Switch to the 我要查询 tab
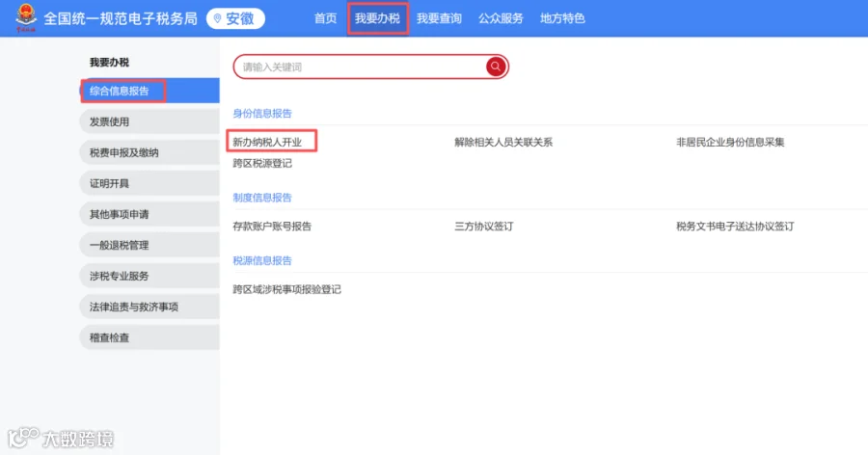 [439, 18]
